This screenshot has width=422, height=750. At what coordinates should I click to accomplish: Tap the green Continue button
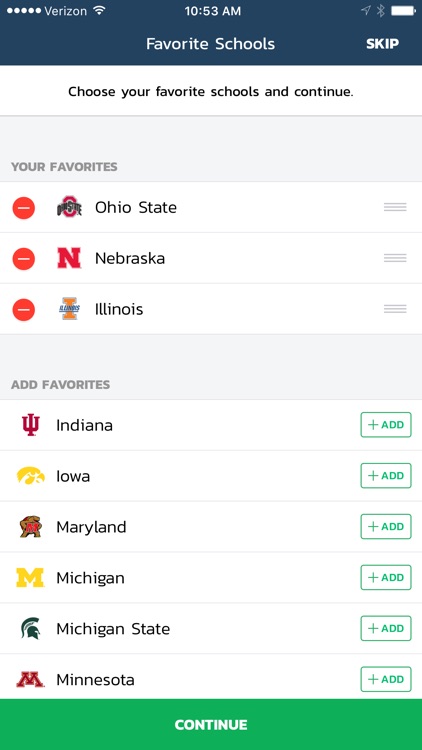[211, 724]
